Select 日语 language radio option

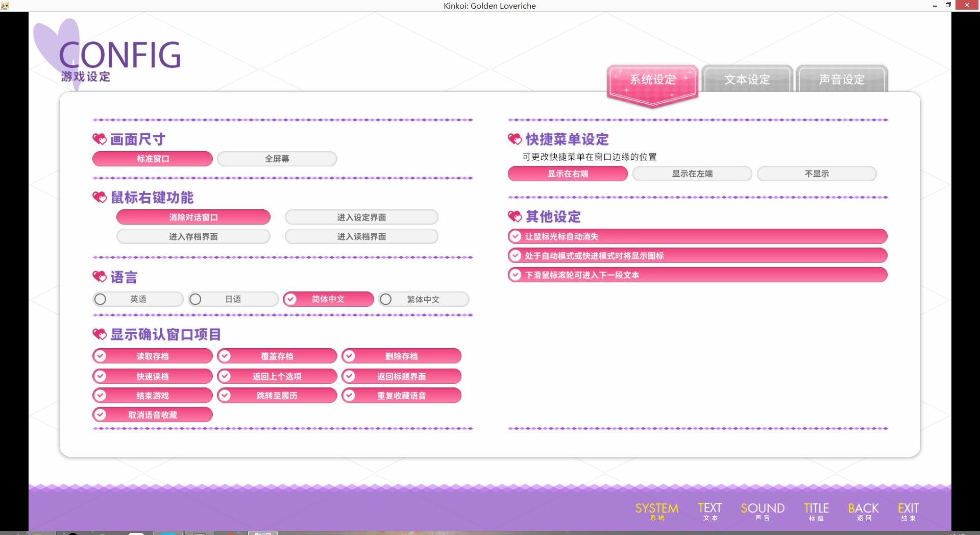[195, 299]
